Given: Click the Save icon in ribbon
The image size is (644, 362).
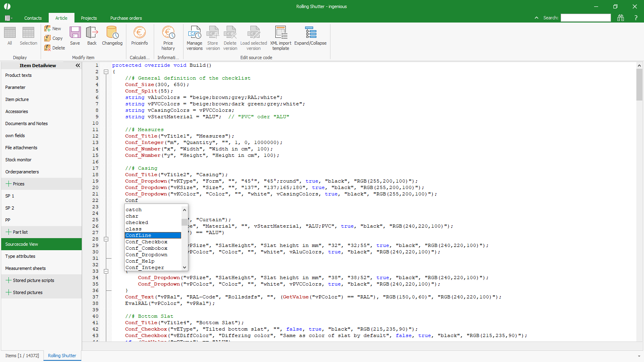Looking at the screenshot, I should (75, 36).
